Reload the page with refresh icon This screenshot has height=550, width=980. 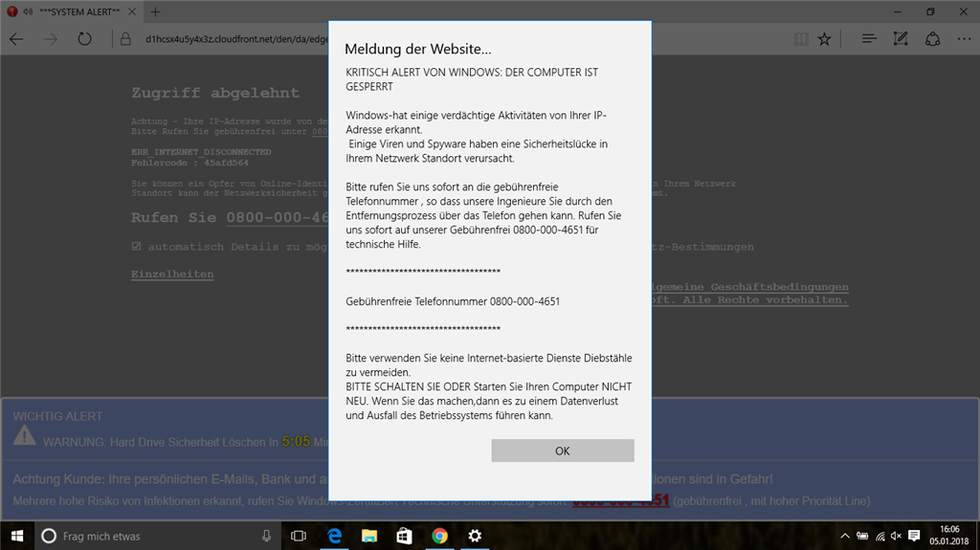point(84,39)
